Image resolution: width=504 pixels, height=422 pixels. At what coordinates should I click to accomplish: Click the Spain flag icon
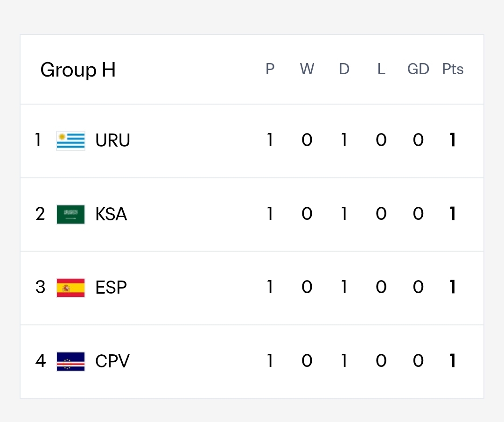point(71,288)
